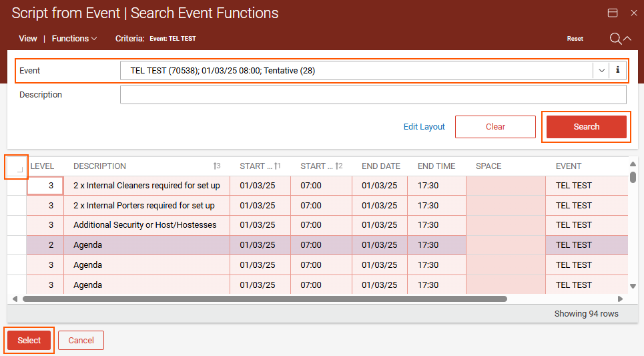This screenshot has width=644, height=356.
Task: Click the Select button
Action: tap(29, 341)
